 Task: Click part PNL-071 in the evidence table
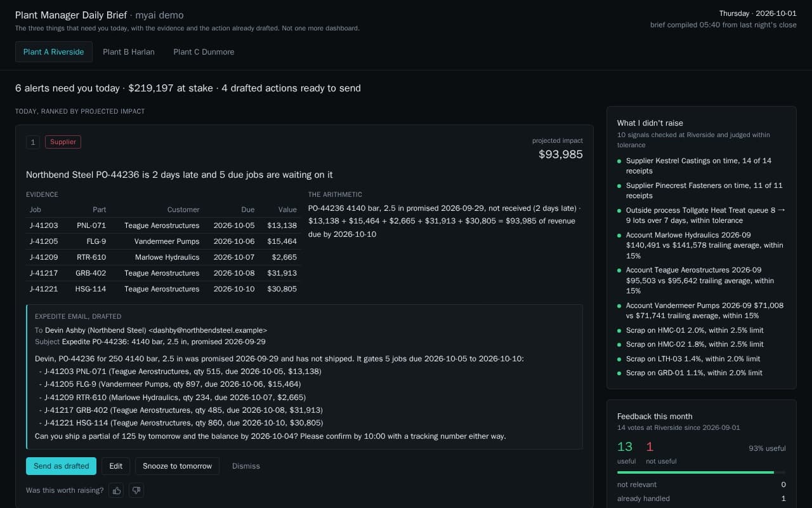click(91, 225)
